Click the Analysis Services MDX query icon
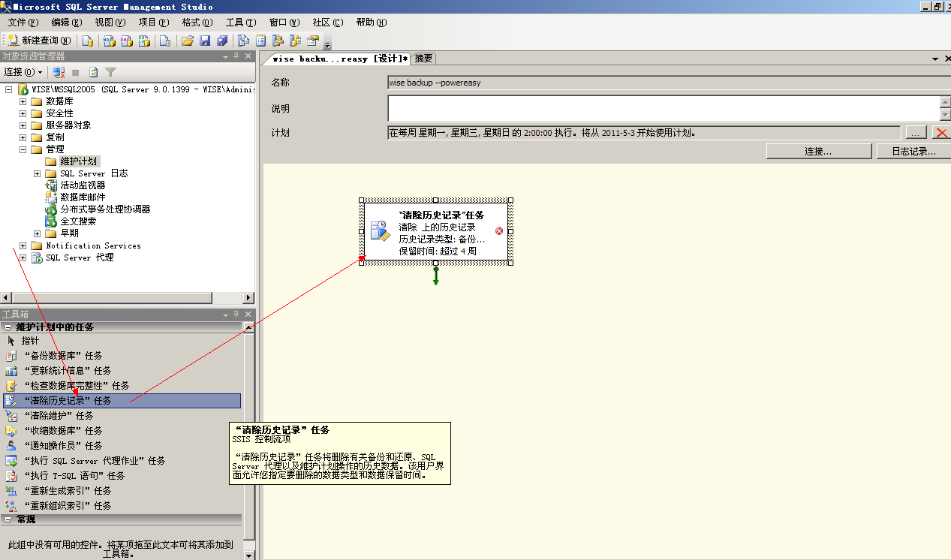Screen dimensions: 951x560 [109, 41]
